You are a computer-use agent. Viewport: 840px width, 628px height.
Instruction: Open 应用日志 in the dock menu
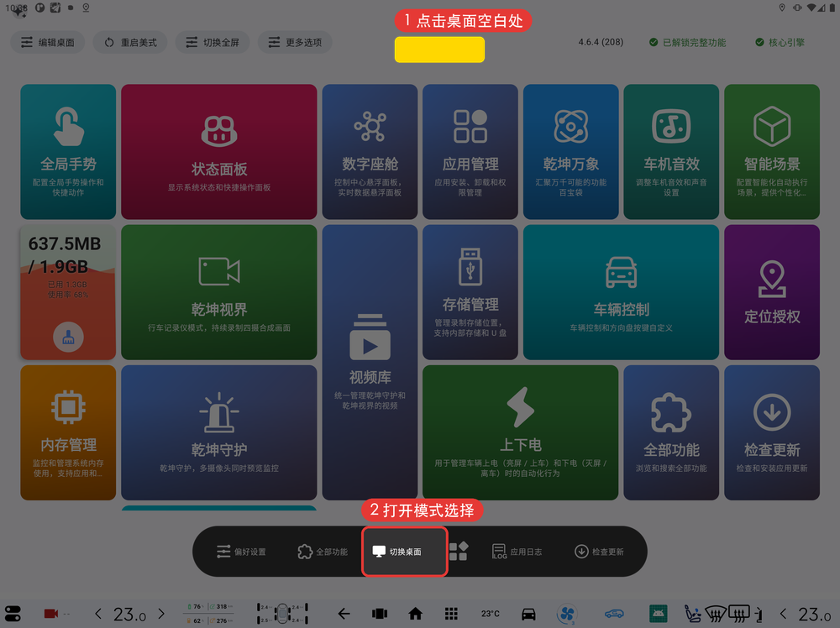[x=517, y=552]
